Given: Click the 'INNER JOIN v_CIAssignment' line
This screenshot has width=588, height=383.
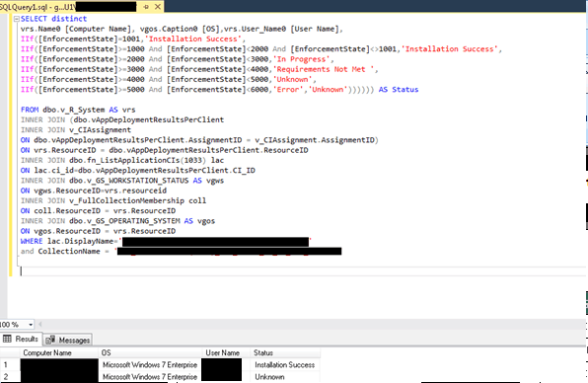Looking at the screenshot, I should 76,129.
